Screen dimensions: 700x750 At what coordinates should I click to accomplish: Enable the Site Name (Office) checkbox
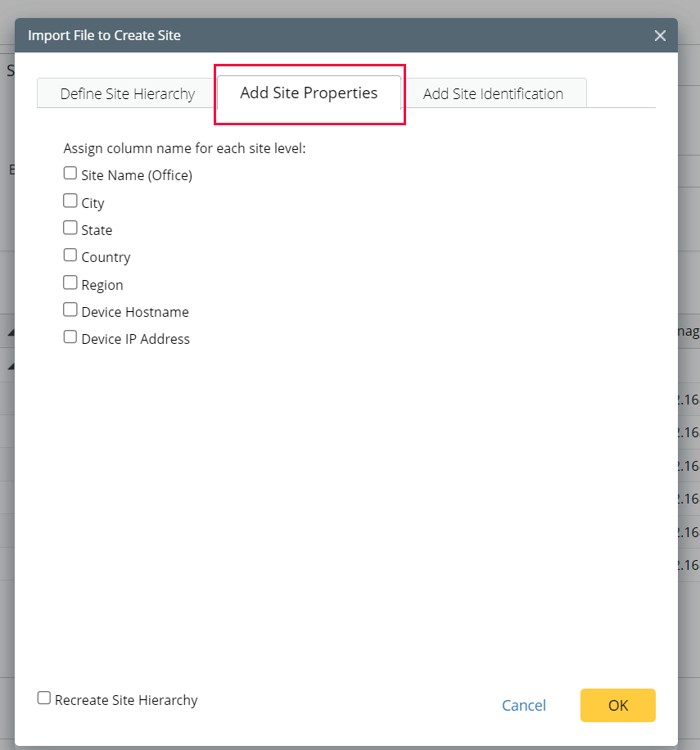tap(70, 173)
